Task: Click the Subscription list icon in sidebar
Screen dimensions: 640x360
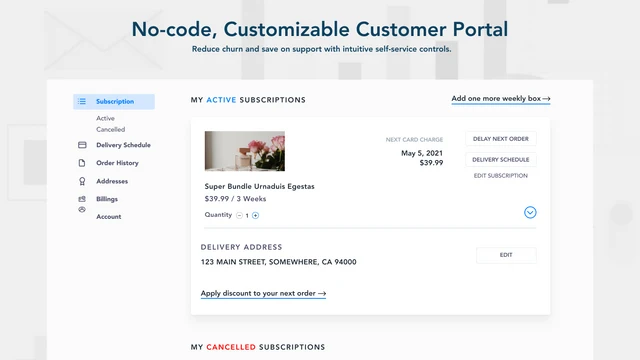Action: (82, 101)
